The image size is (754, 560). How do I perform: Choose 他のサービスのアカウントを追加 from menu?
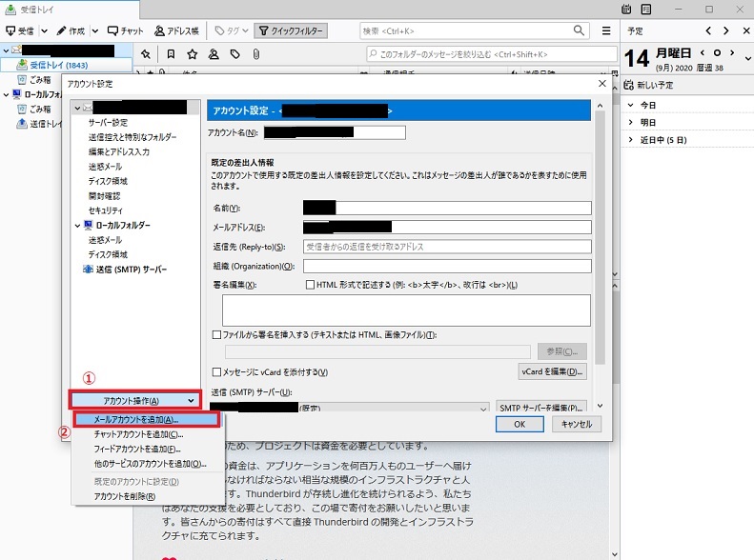(150, 464)
